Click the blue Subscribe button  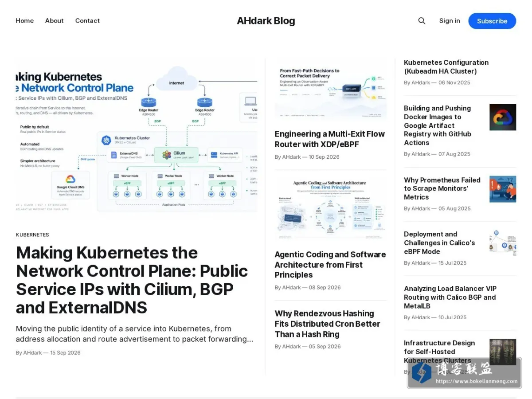pos(492,21)
